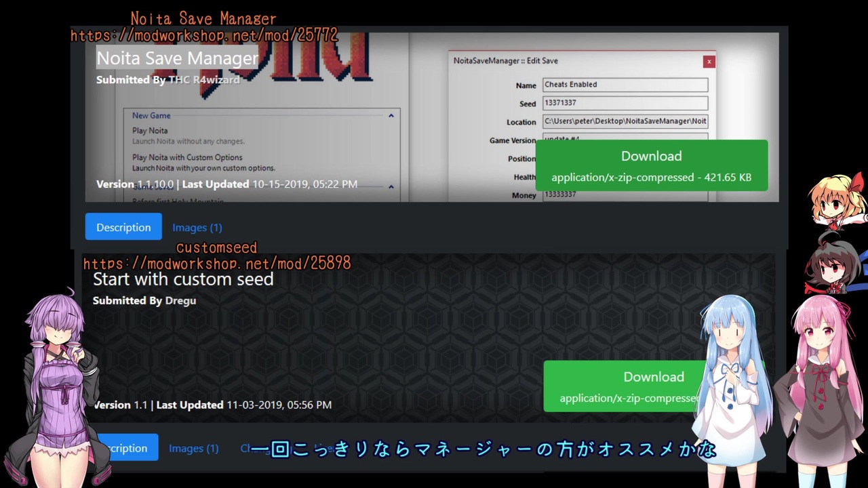Click the Location path field
Viewport: 868px width, 488px height.
(x=625, y=121)
